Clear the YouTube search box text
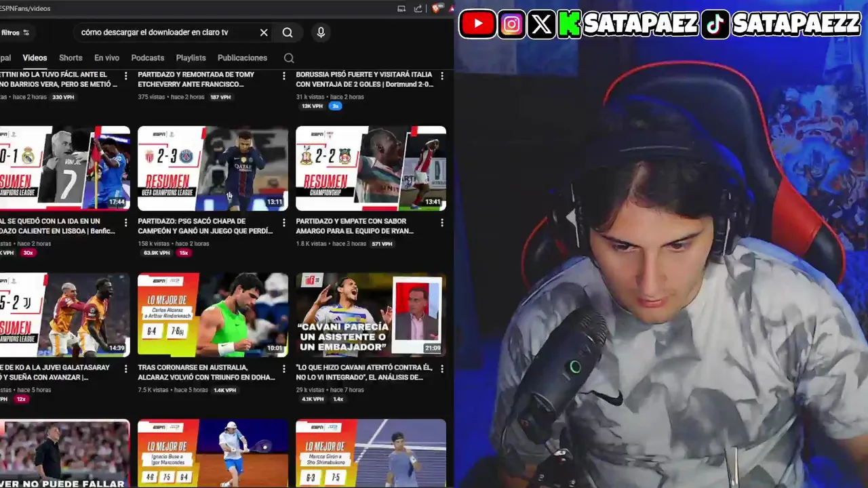 point(264,33)
